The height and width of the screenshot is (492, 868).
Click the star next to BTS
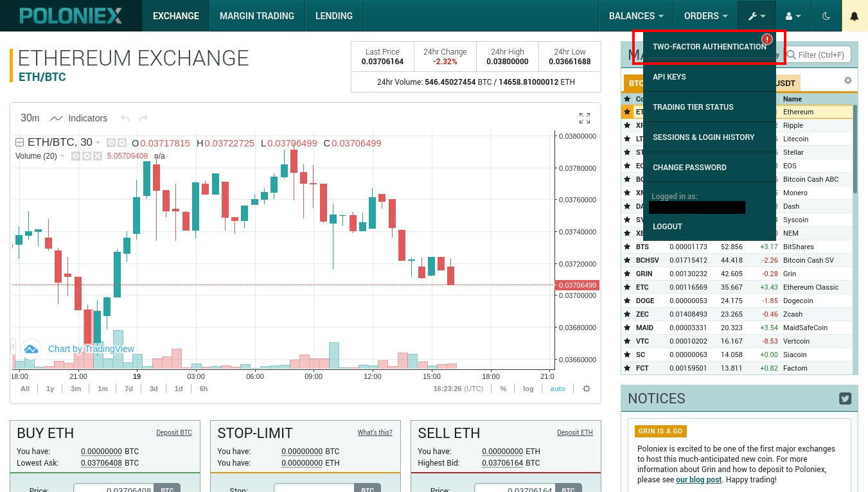(627, 247)
